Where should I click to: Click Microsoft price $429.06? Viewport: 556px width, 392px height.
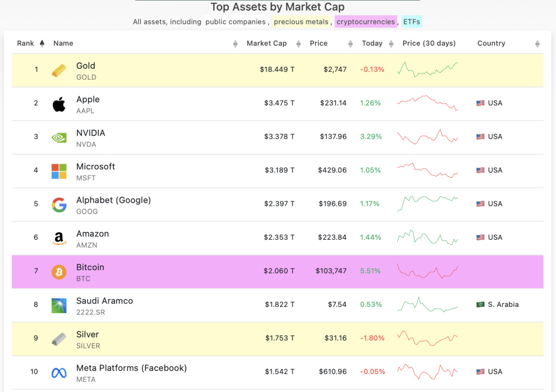(x=332, y=170)
